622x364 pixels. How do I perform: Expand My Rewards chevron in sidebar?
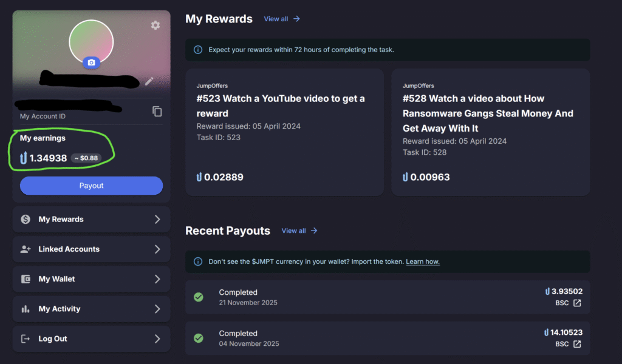pyautogui.click(x=157, y=219)
